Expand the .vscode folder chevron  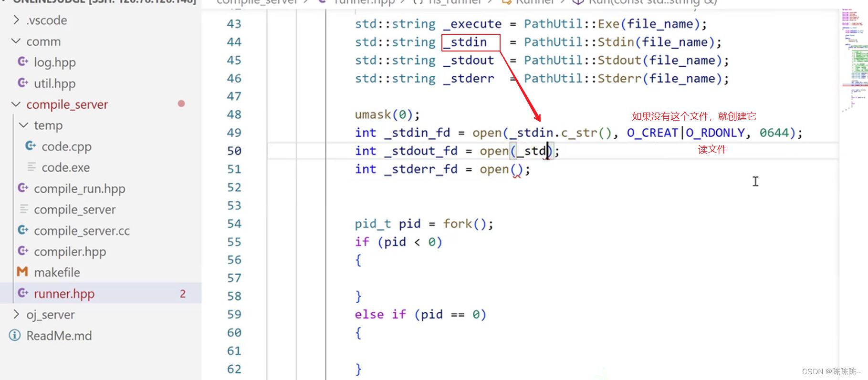click(x=16, y=20)
